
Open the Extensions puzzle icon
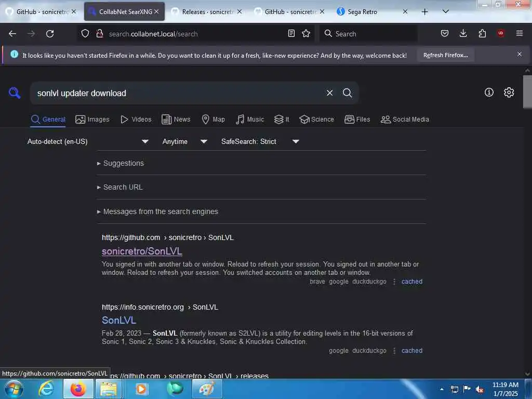pyautogui.click(x=482, y=33)
